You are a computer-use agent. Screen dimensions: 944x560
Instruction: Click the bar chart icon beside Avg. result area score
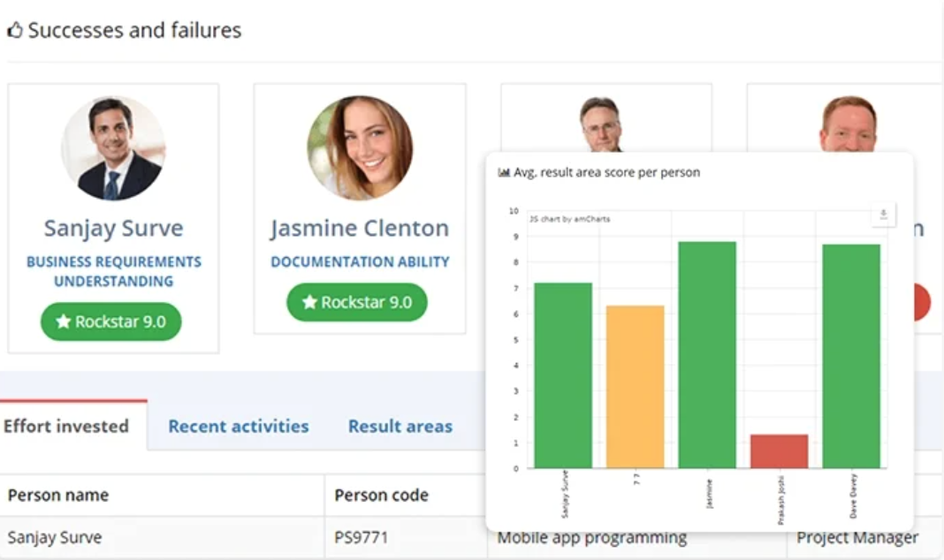click(504, 173)
